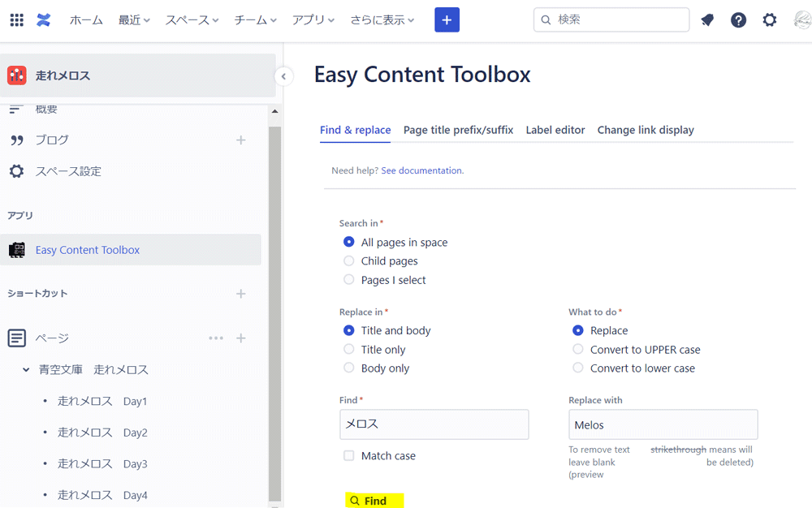Choose Title only radio option
This screenshot has height=508, width=812.
pyautogui.click(x=349, y=349)
